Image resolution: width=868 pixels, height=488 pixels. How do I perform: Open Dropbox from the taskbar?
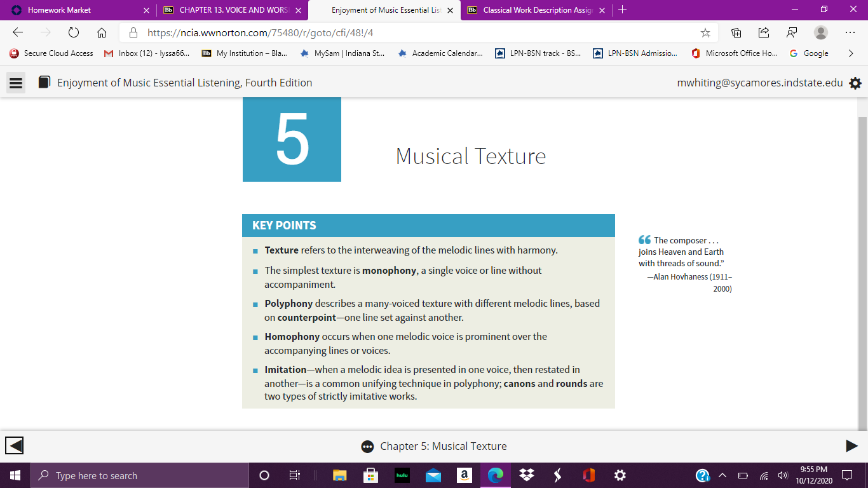(526, 475)
